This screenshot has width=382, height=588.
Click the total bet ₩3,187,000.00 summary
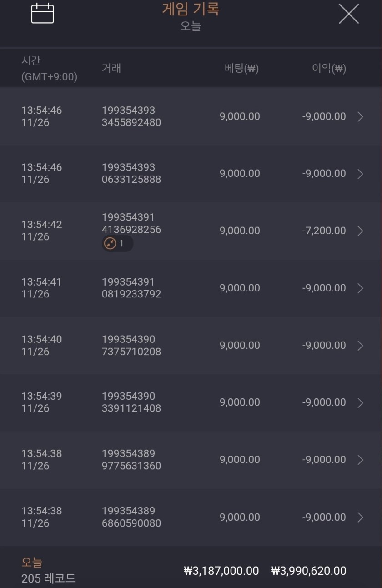(x=221, y=571)
